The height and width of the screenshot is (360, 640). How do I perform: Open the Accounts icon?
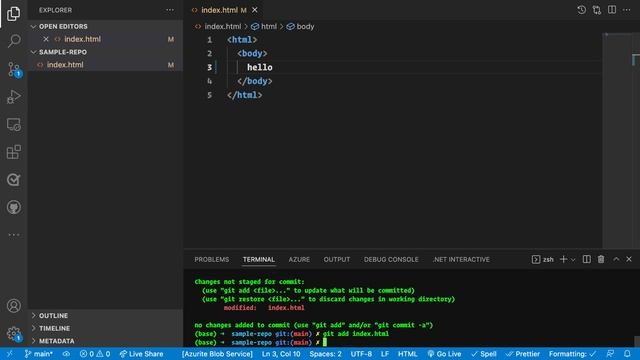pyautogui.click(x=13, y=305)
